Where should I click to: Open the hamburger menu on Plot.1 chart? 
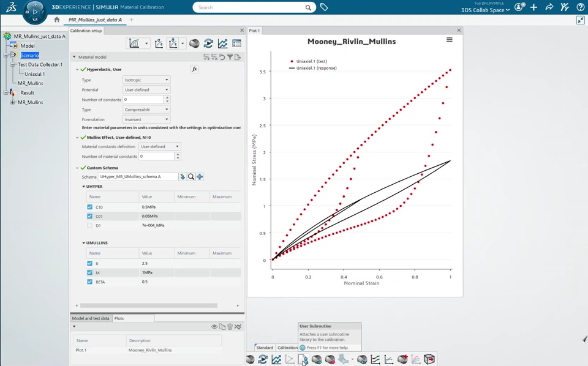(449, 40)
